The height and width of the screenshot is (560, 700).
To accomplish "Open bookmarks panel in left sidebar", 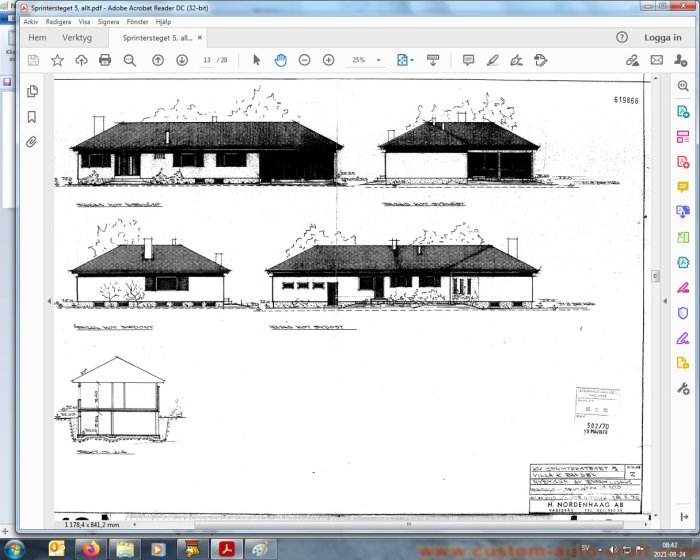I will pos(32,117).
